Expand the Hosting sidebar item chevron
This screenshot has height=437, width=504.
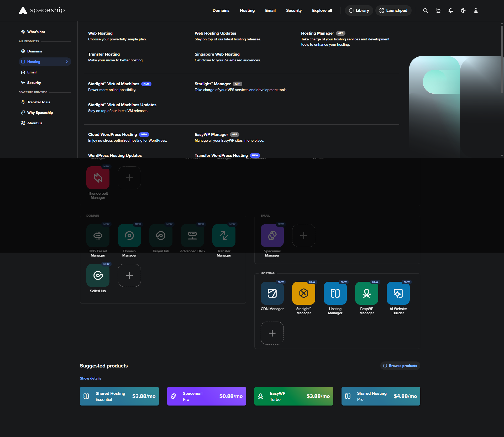point(67,62)
